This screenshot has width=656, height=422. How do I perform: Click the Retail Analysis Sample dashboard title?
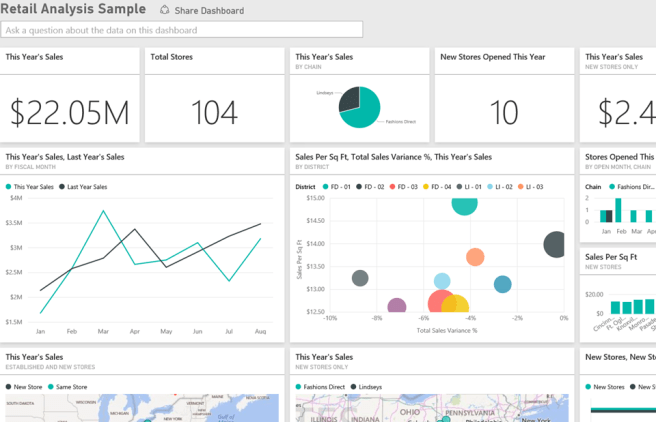click(x=73, y=9)
